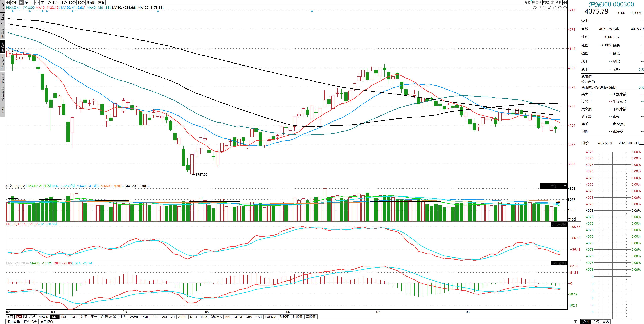Click the 删自选 button
644x324 pixels.
(x=536, y=3)
